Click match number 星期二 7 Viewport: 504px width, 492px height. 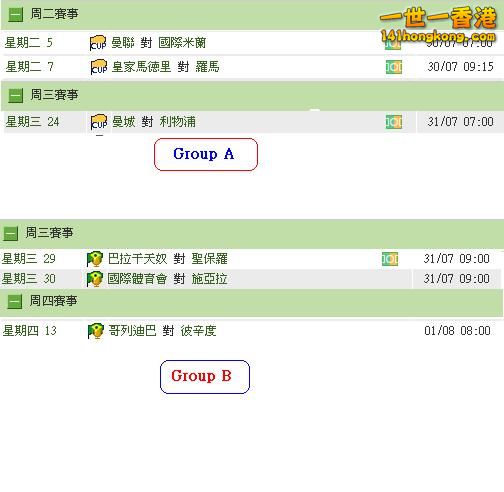[29, 67]
